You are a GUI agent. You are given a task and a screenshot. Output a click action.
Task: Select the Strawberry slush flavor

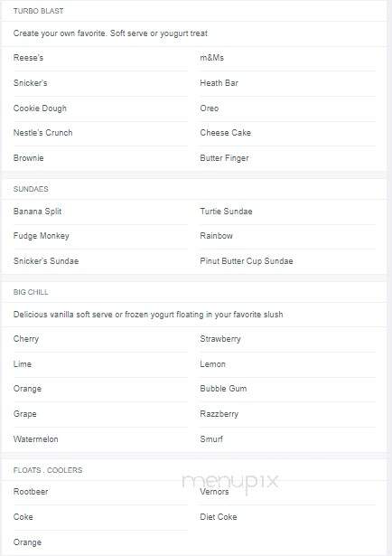tap(220, 339)
